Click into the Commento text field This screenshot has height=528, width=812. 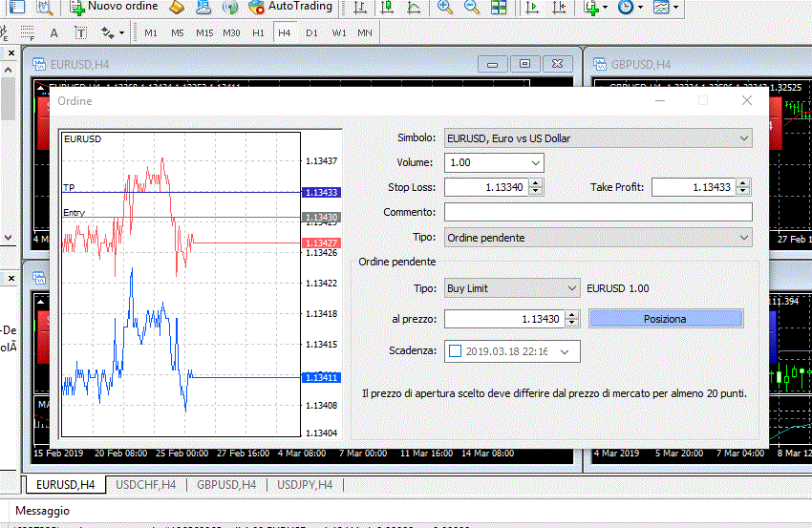pyautogui.click(x=597, y=212)
